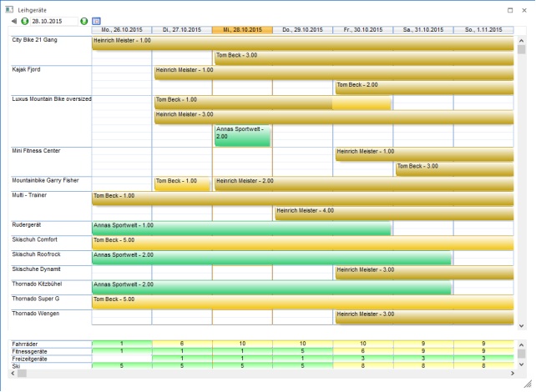This screenshot has height=392, width=536.
Task: Select Annas Sportwelt booking for Rudergerät
Action: (x=240, y=228)
